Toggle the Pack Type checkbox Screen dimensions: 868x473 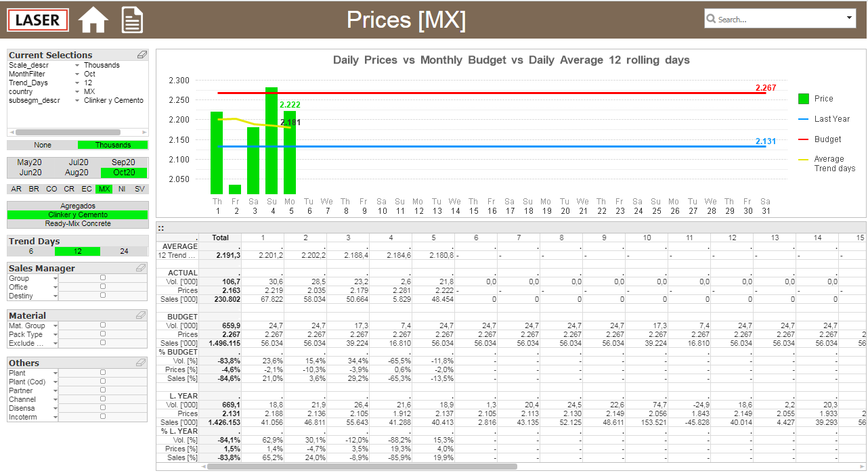coord(103,334)
